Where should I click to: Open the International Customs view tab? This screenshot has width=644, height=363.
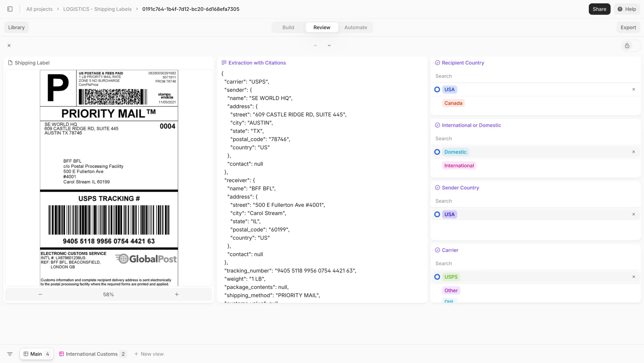click(x=93, y=354)
